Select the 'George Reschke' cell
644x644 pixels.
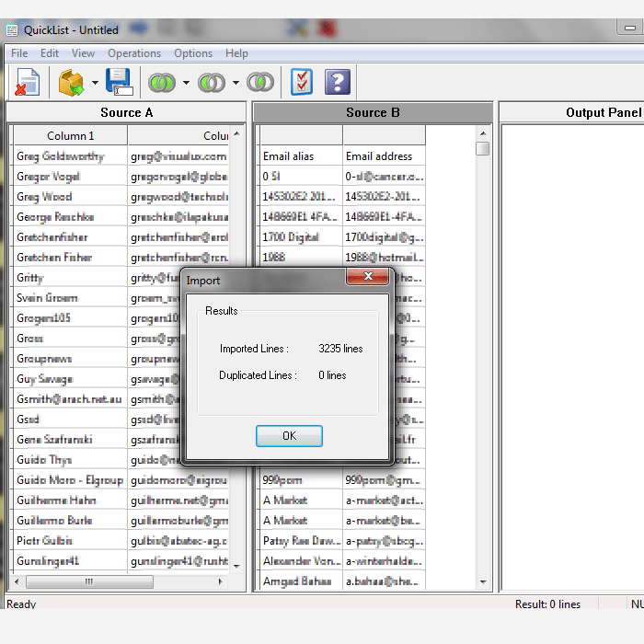70,217
